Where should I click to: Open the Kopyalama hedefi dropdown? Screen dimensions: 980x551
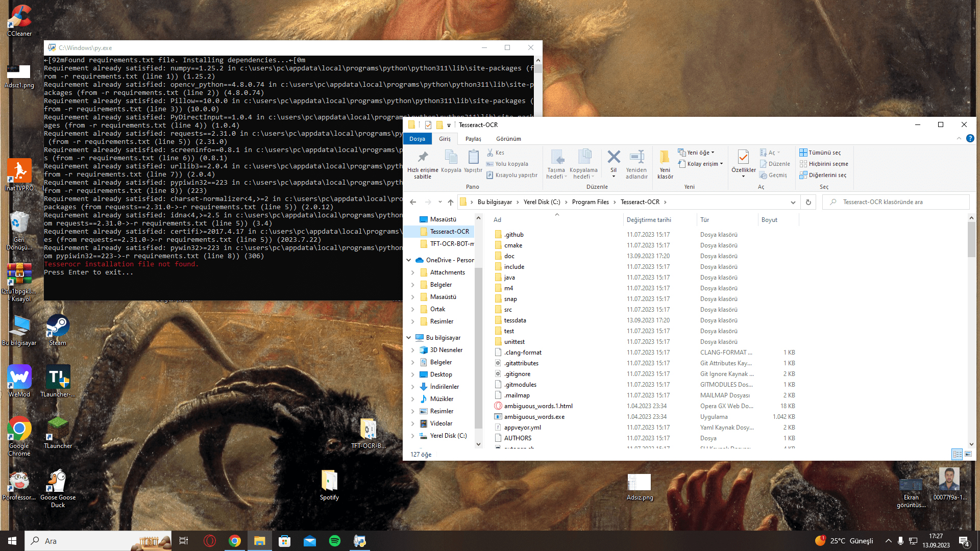(x=583, y=173)
